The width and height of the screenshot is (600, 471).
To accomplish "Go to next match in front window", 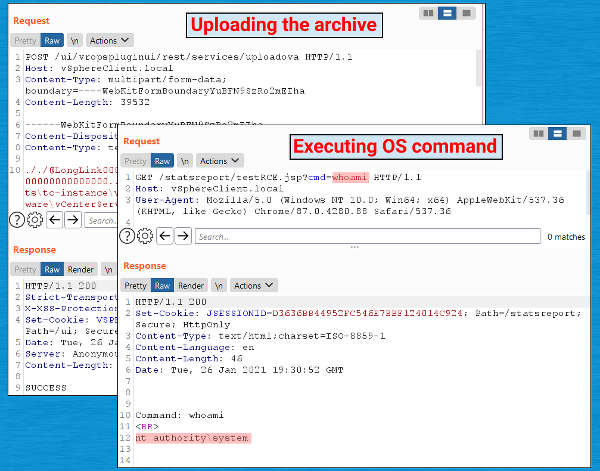I will click(183, 236).
